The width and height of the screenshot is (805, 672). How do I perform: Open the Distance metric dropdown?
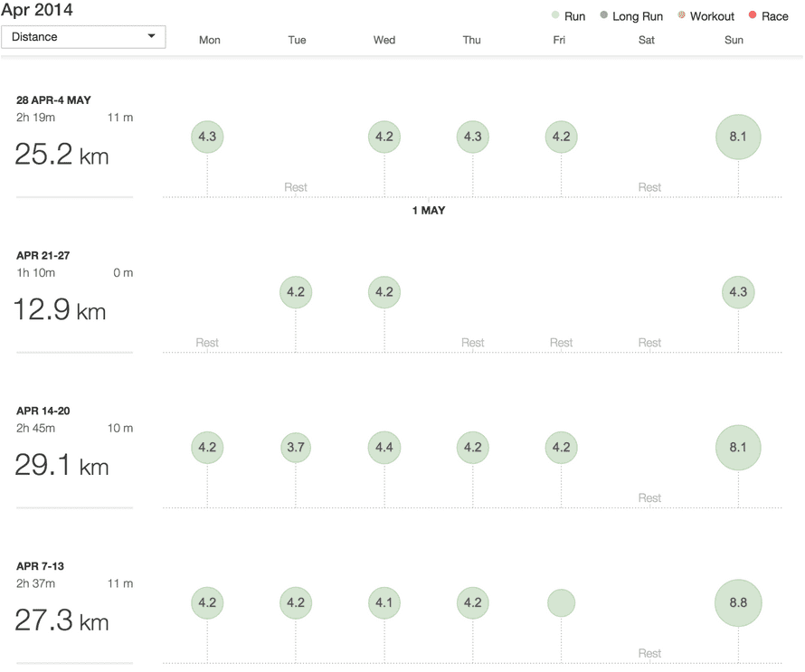click(x=83, y=37)
